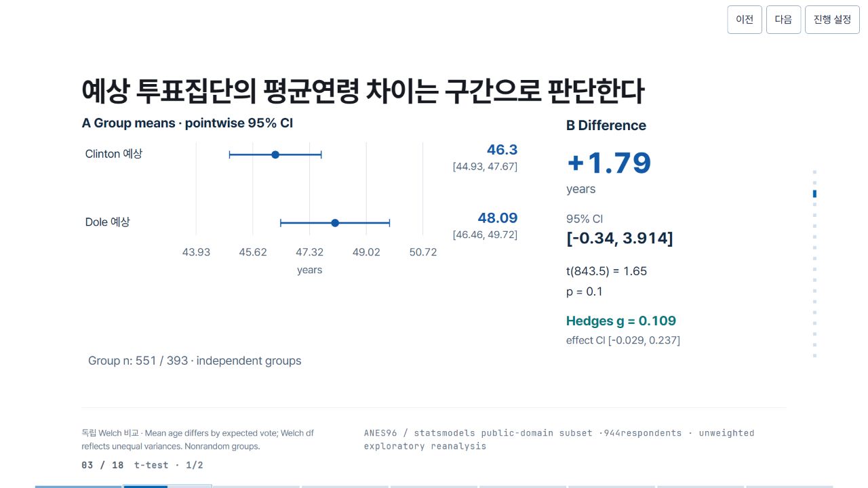Image resolution: width=868 pixels, height=488 pixels.
Task: Click the ANES96 / statsmodels source note
Action: pyautogui.click(x=559, y=439)
